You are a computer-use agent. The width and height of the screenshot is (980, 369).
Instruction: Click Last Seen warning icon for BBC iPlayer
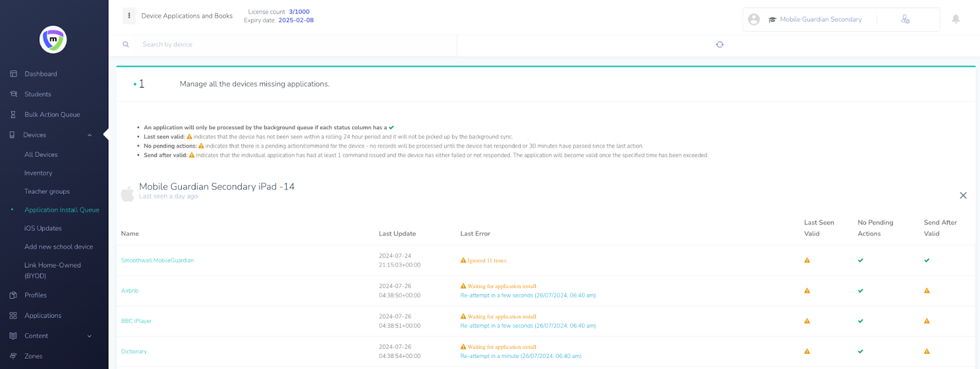807,321
